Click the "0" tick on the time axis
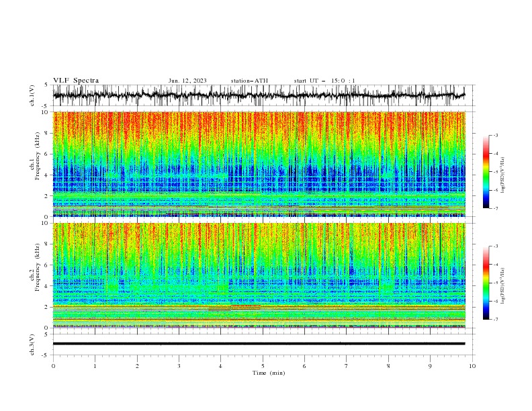 [x=53, y=366]
